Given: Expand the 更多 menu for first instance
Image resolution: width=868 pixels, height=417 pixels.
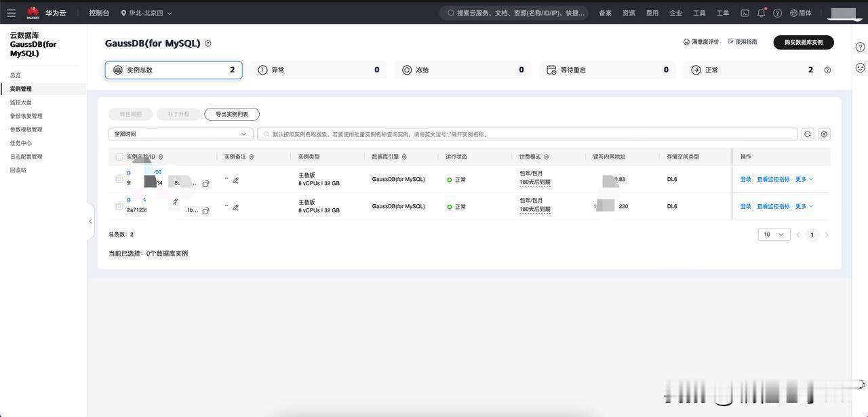Looking at the screenshot, I should point(804,179).
